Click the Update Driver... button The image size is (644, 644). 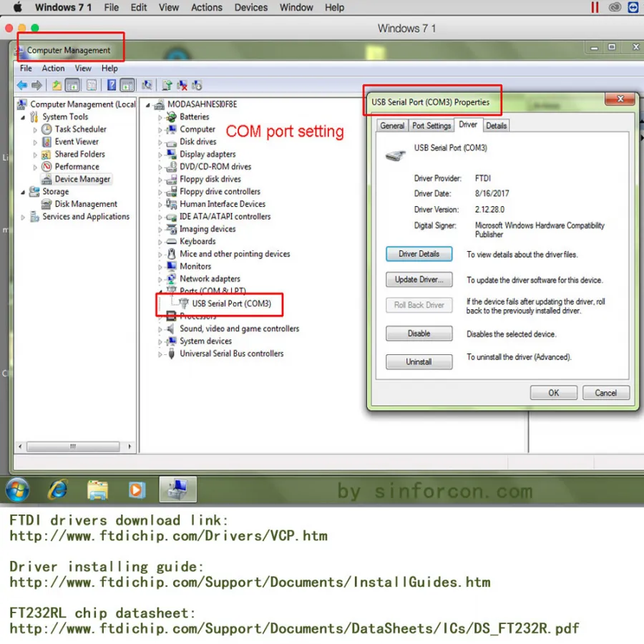click(x=419, y=280)
